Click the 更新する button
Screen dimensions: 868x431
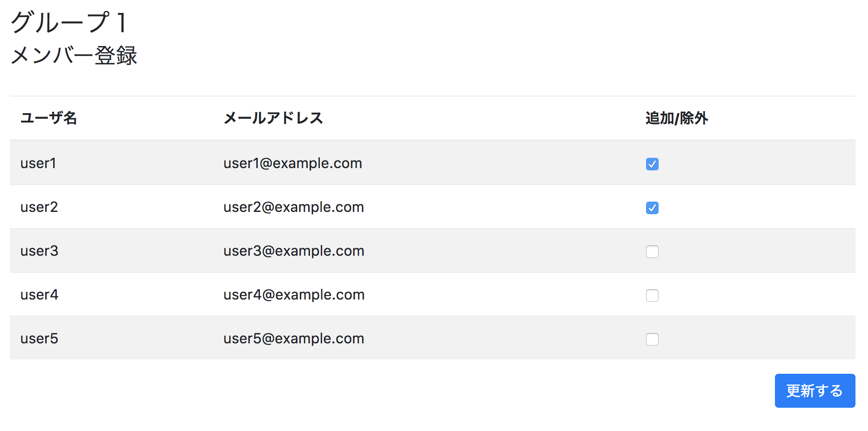[814, 390]
